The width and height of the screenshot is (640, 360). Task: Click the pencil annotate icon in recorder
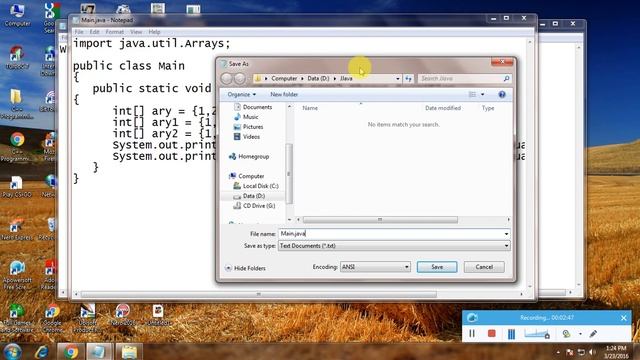pyautogui.click(x=593, y=333)
